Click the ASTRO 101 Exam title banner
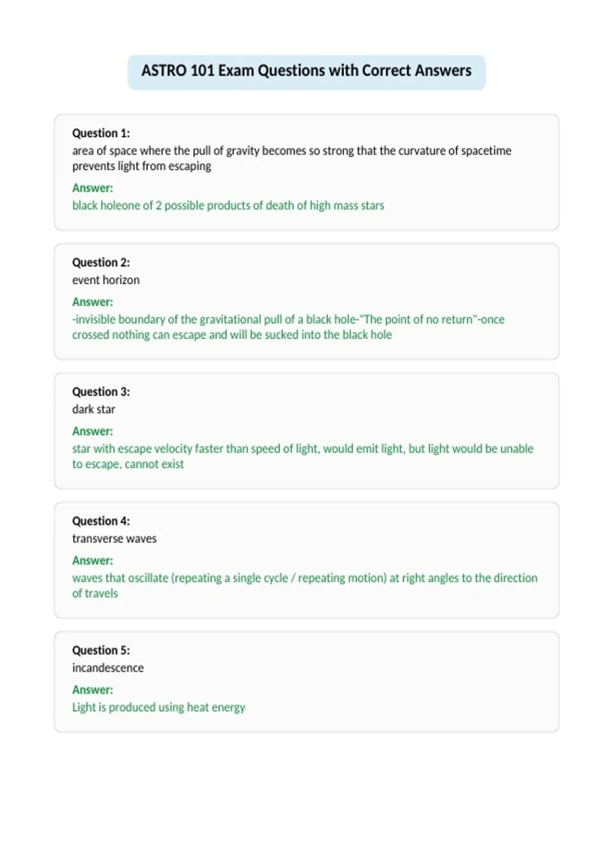613x868 pixels. pos(306,73)
